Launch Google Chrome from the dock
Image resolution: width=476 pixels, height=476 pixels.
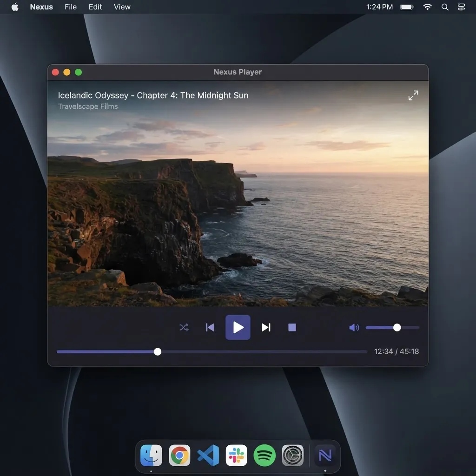pos(179,456)
